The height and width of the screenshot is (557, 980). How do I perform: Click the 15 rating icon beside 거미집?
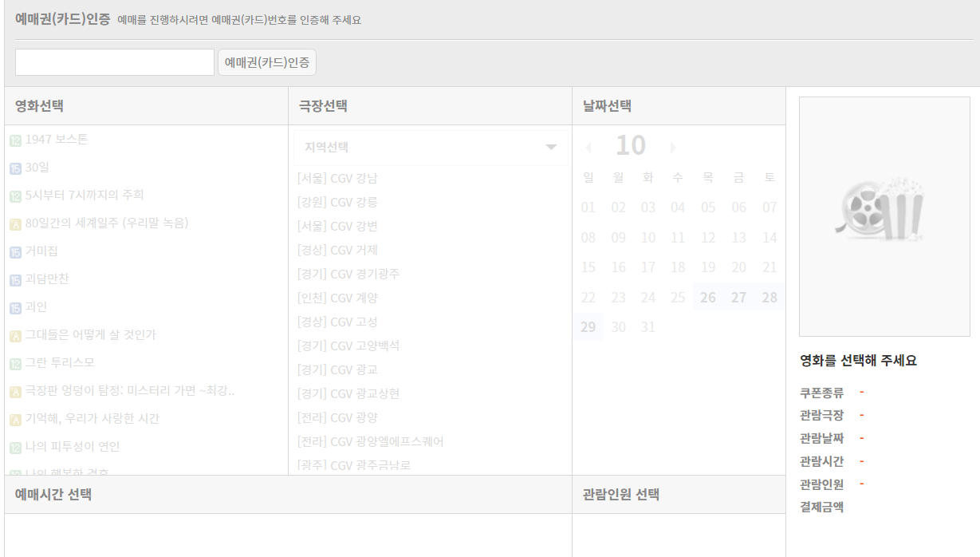click(x=15, y=253)
